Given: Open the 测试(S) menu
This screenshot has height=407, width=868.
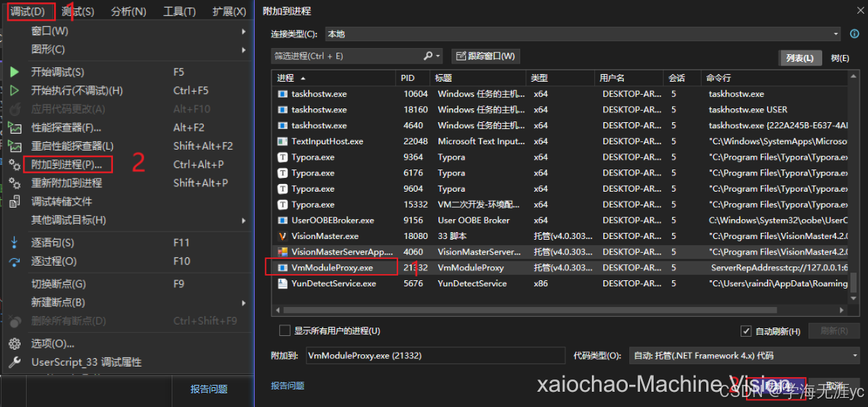Looking at the screenshot, I should 78,11.
